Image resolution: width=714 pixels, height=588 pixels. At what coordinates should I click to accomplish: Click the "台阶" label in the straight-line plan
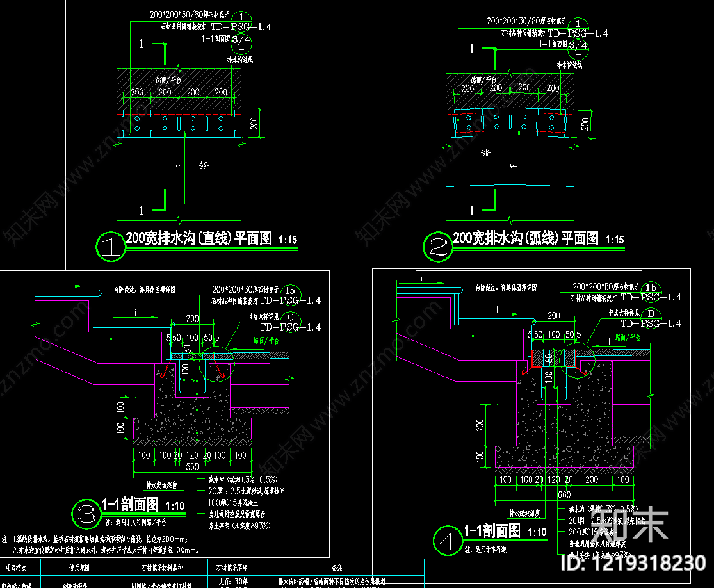pos(204,167)
